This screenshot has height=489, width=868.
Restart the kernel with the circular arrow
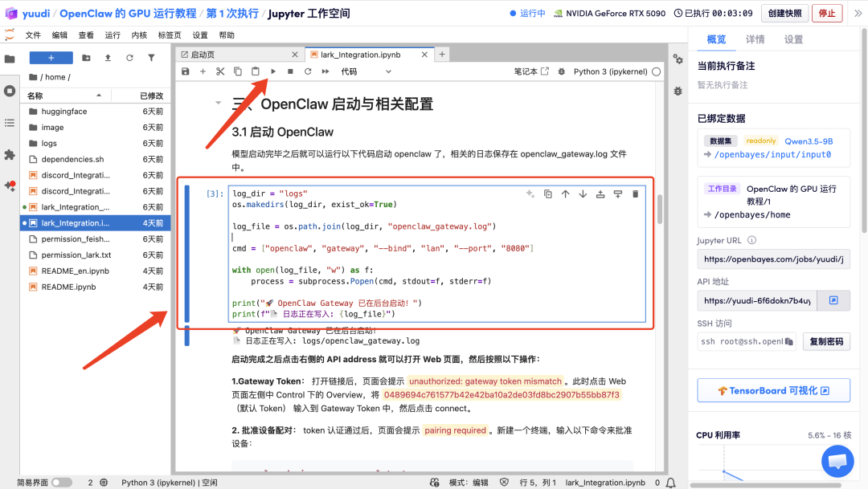click(308, 71)
